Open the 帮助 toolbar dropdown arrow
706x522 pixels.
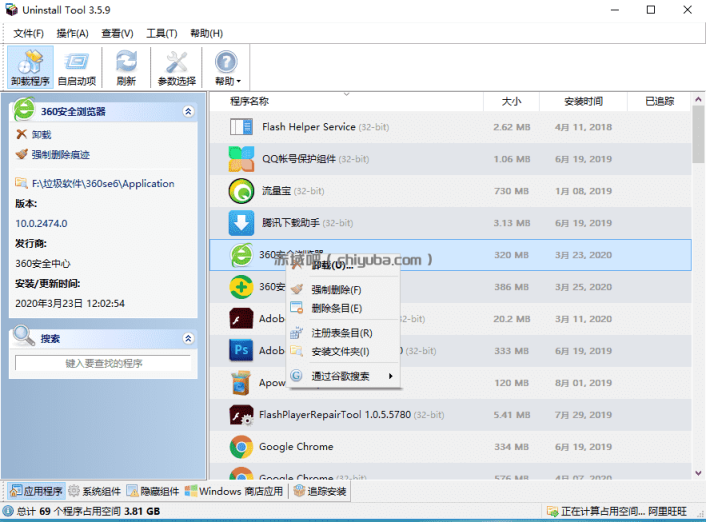tap(239, 82)
